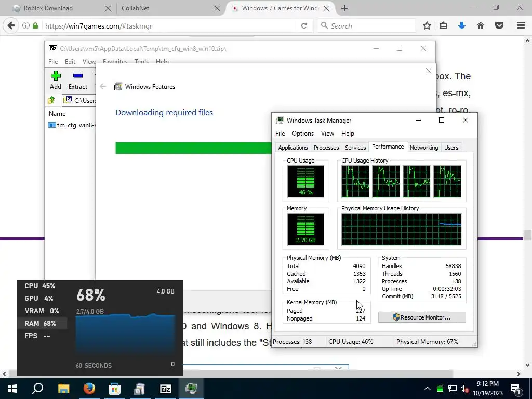Click the muted volume tray icon
Image resolution: width=532 pixels, height=399 pixels.
(x=465, y=389)
